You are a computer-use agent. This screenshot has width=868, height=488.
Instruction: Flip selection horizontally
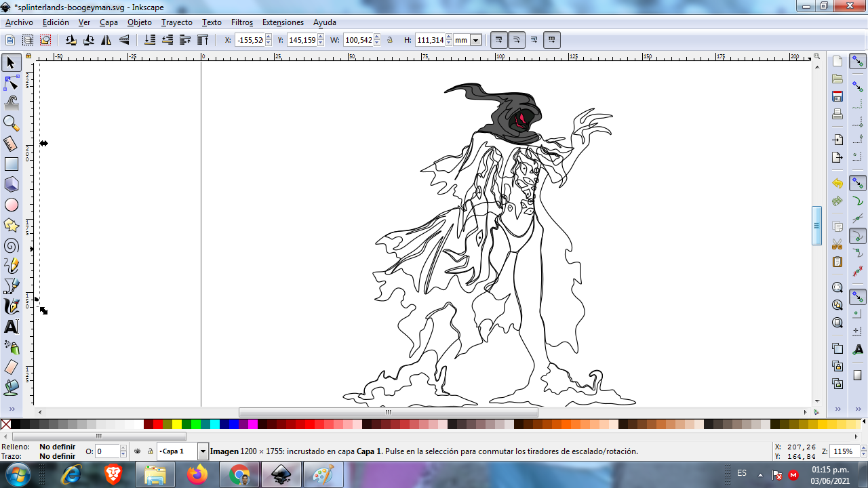pyautogui.click(x=106, y=40)
